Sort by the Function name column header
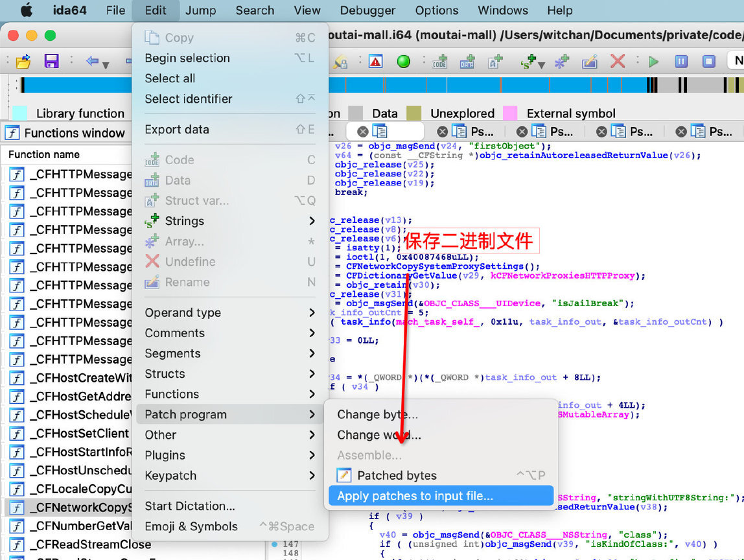744x560 pixels. pos(43,154)
